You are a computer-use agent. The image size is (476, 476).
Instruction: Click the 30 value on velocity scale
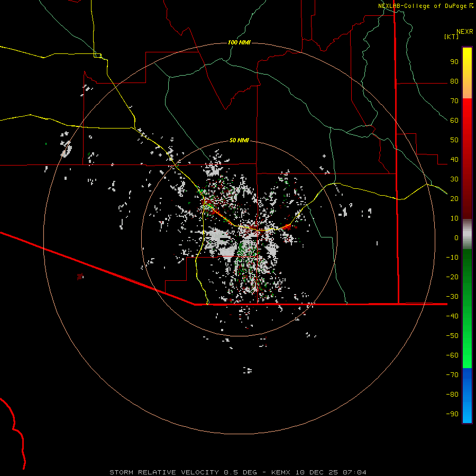454,179
